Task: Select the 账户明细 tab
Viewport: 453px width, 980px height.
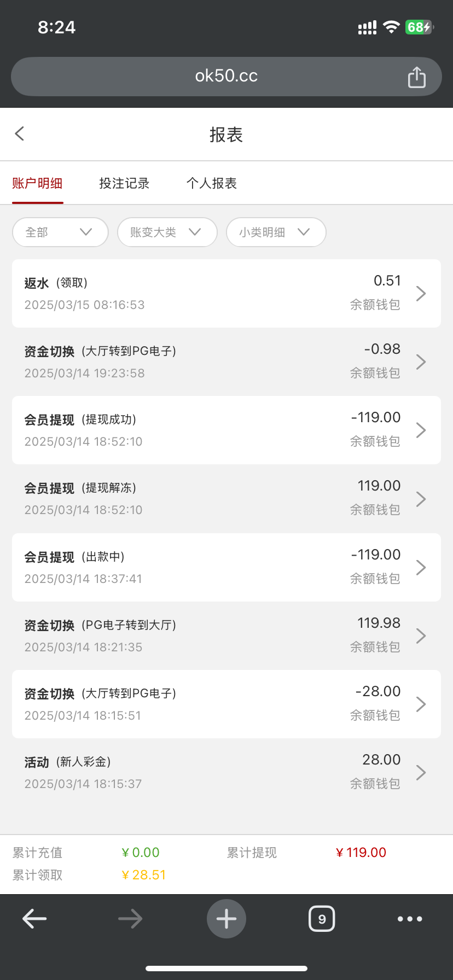Action: coord(37,183)
